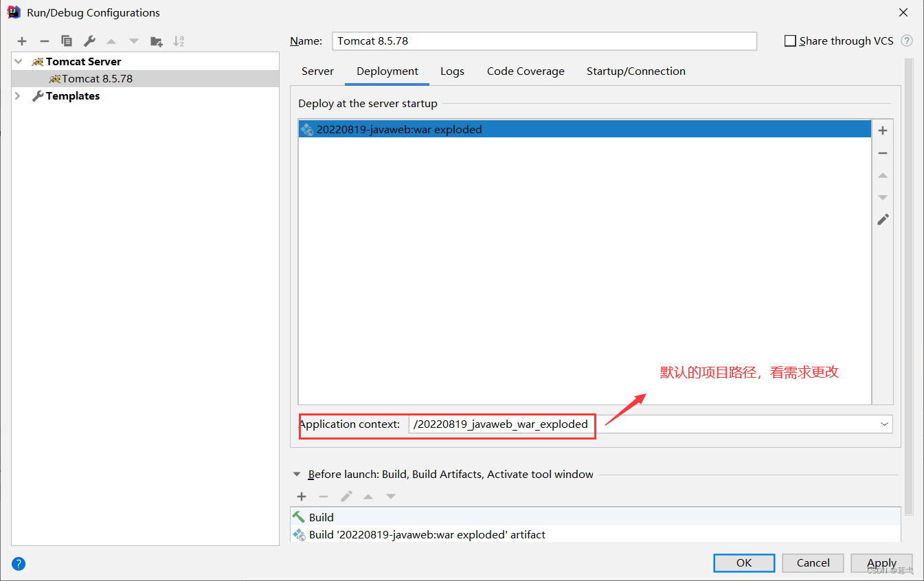Select the Tomcat Server tree item
Screen dimensions: 924x581
[x=146, y=61]
